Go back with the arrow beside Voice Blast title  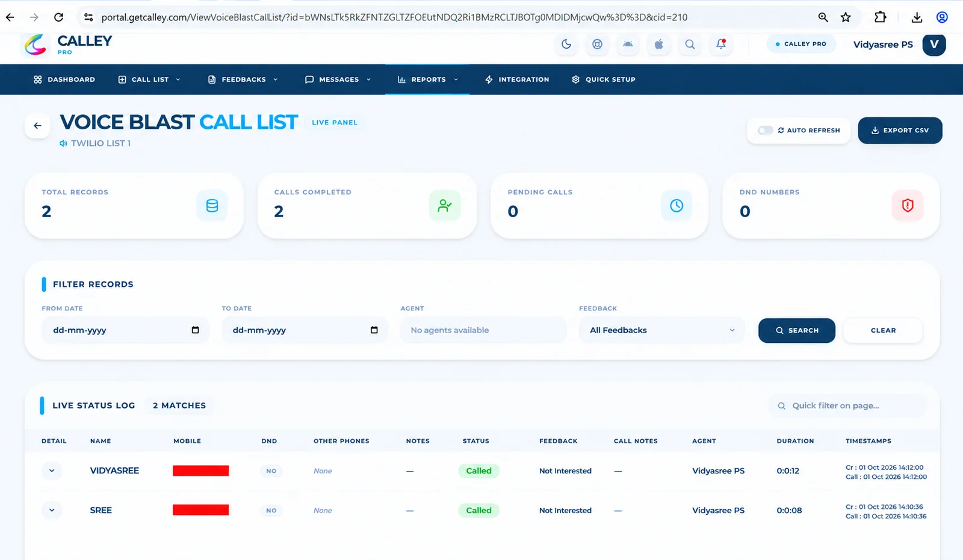point(37,126)
